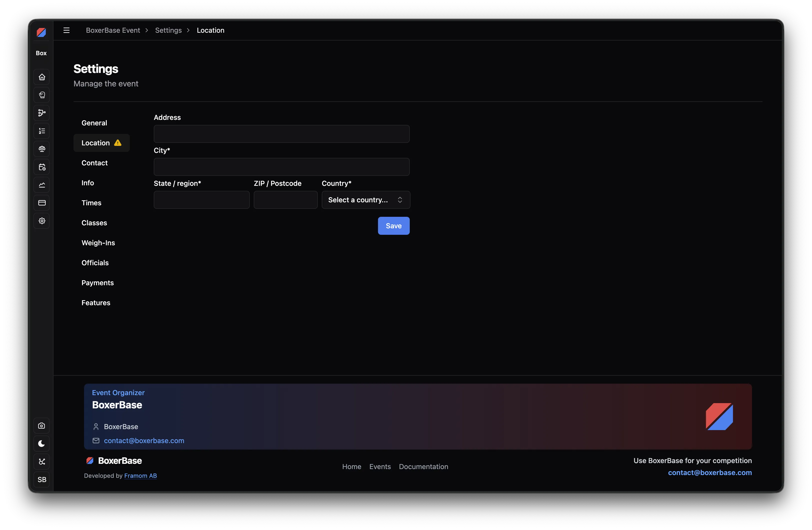The width and height of the screenshot is (812, 530).
Task: Open the footer Home link
Action: pyautogui.click(x=352, y=467)
